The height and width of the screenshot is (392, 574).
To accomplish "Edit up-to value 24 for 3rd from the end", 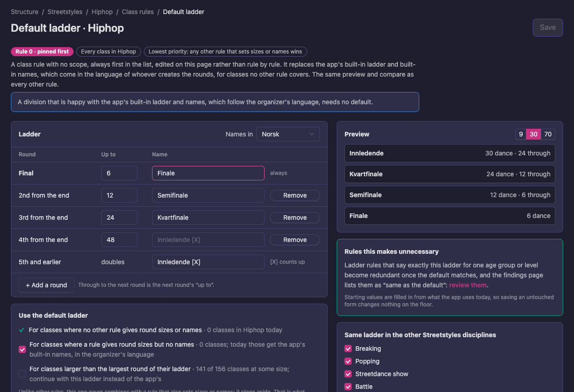I will coord(119,218).
